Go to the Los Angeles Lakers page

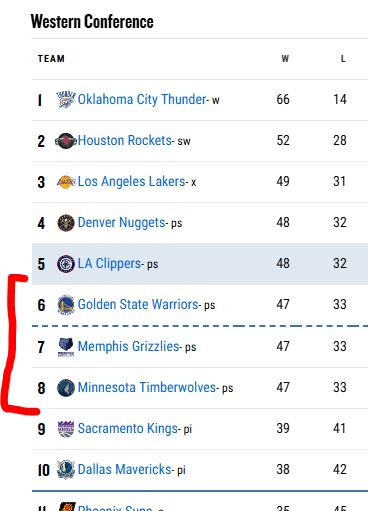[x=131, y=182]
